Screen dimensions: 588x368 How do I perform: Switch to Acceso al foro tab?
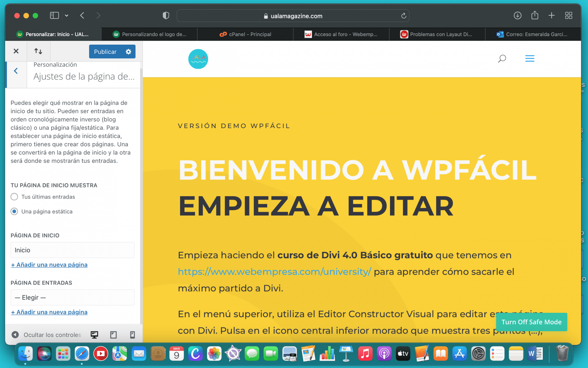pos(341,34)
